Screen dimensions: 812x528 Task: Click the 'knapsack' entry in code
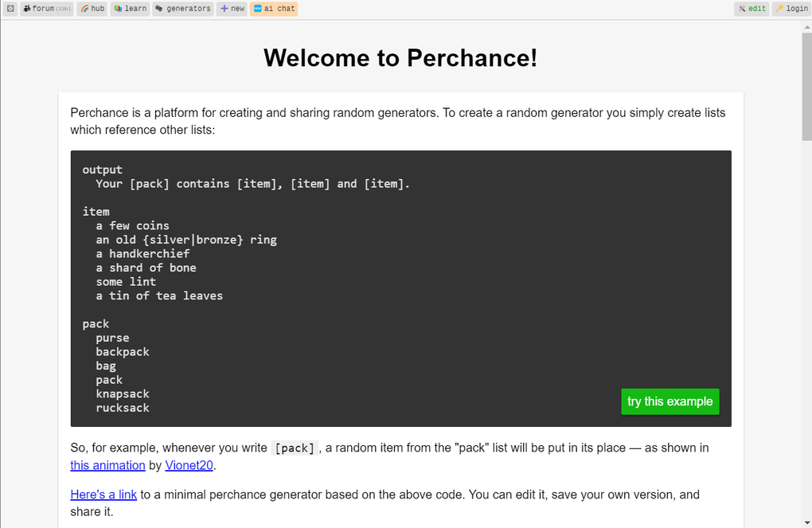123,393
